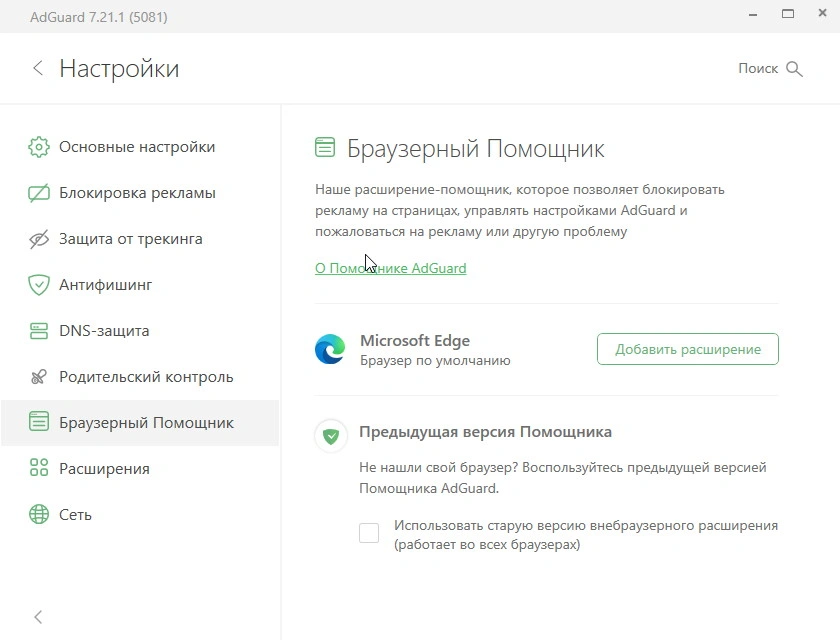The height and width of the screenshot is (640, 840).
Task: Collapse the sidebar with the bottom chevron
Action: (x=38, y=617)
